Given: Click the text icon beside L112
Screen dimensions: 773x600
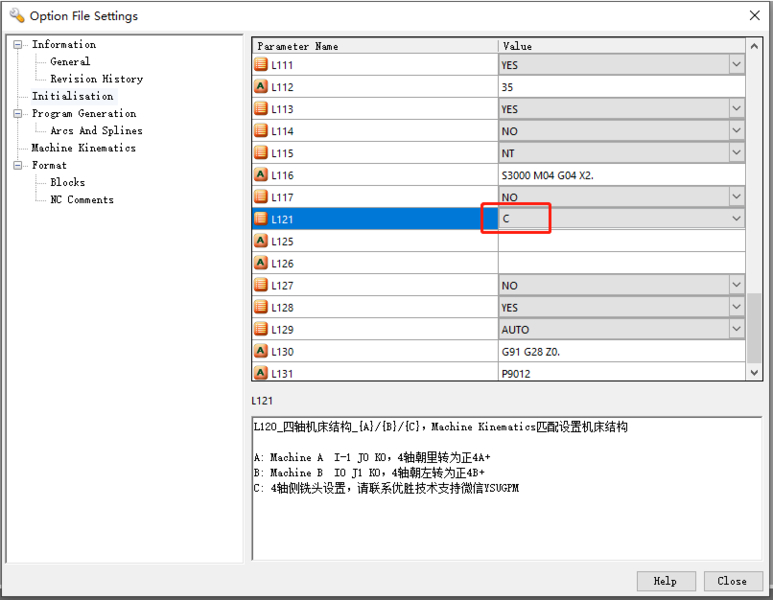Looking at the screenshot, I should (x=261, y=87).
